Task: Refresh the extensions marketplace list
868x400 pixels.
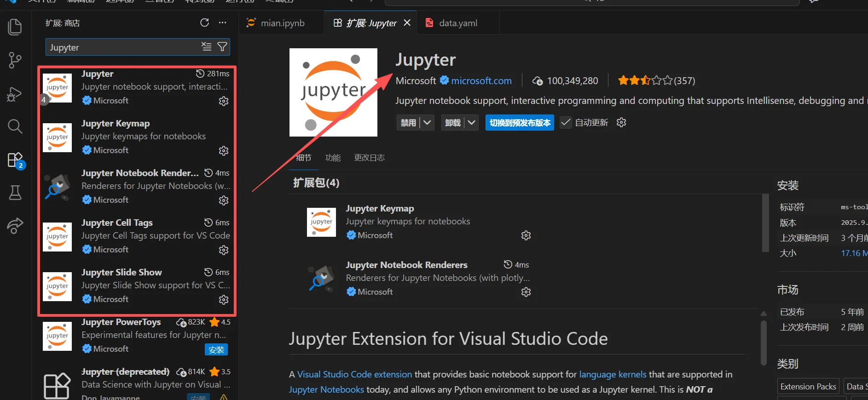Action: (x=204, y=23)
